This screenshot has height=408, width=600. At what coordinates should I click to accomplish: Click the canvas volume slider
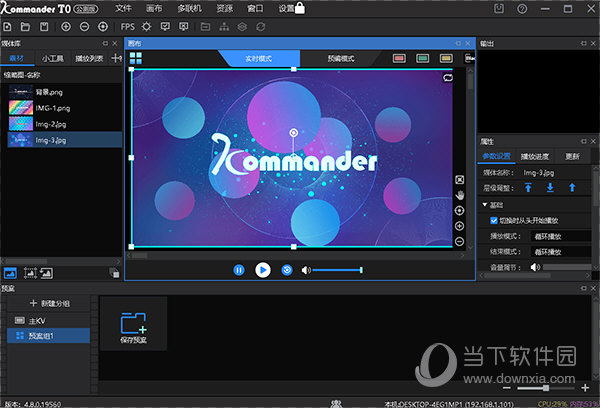point(338,270)
